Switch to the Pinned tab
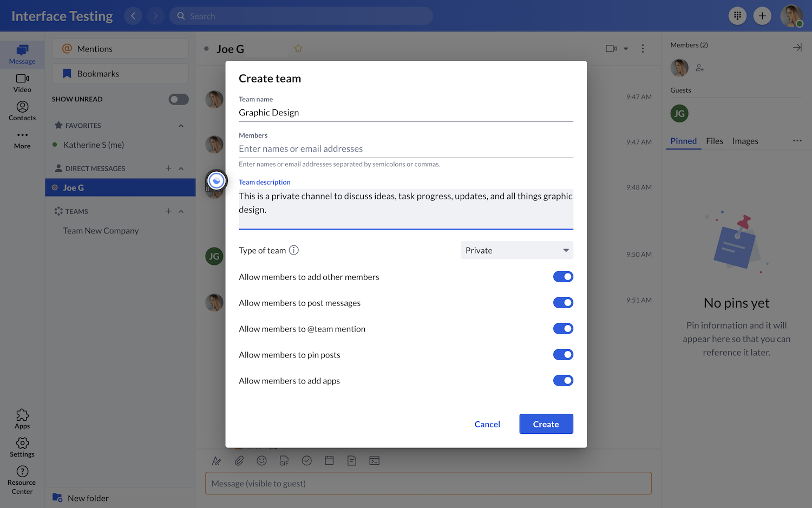This screenshot has height=508, width=812. [684, 141]
